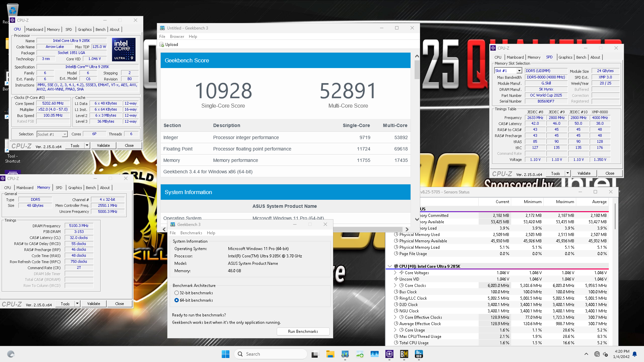Click the Geekbench results vertical scrollbar thumb
Screen dimensions: 644x362
417,69
